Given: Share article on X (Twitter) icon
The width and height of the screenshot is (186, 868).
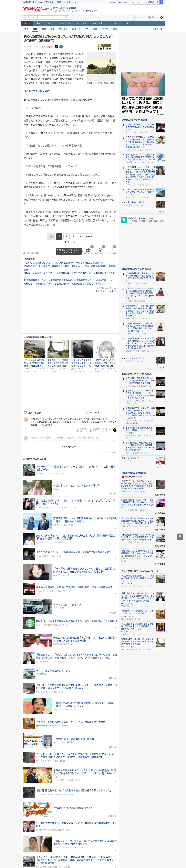Looking at the screenshot, I should (x=56, y=47).
